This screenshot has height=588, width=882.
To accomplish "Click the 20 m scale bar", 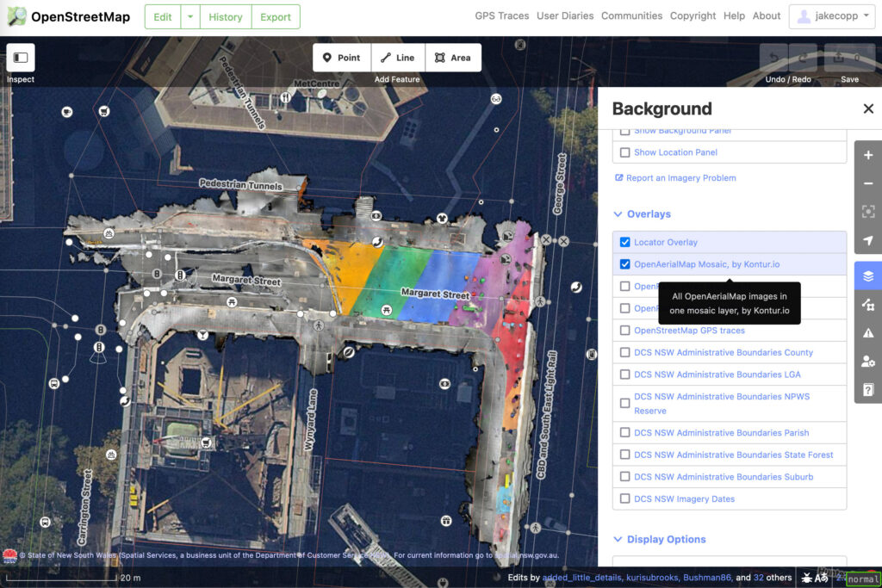I will [73, 578].
